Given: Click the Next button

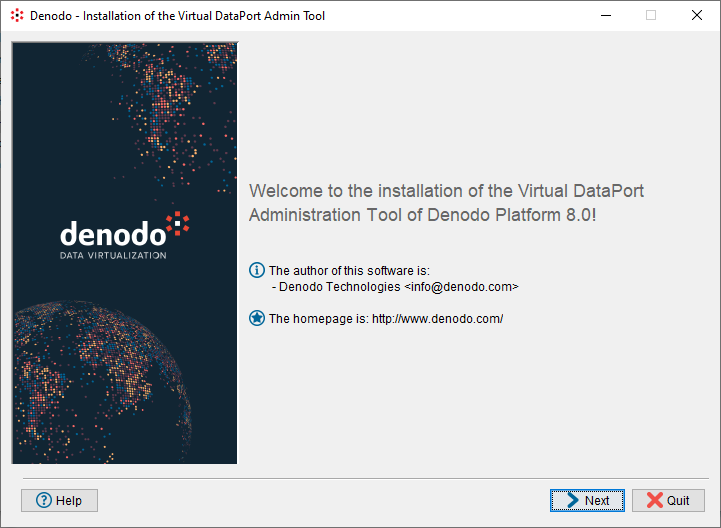Looking at the screenshot, I should (587, 500).
